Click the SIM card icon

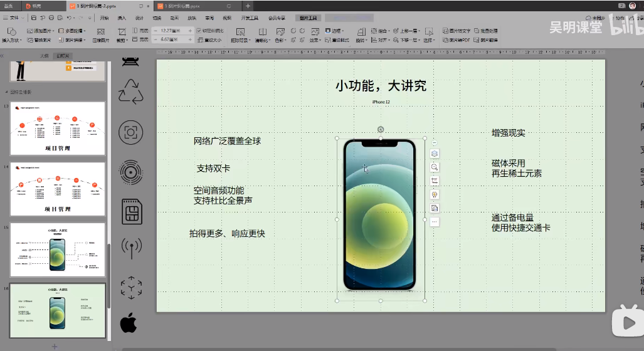(x=132, y=212)
